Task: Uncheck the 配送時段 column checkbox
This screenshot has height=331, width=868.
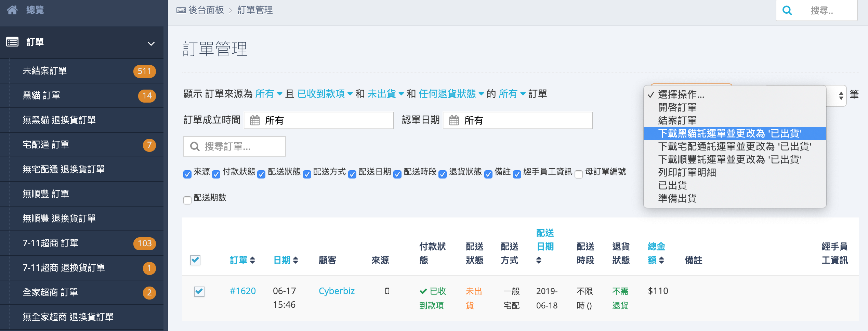Action: click(x=397, y=174)
